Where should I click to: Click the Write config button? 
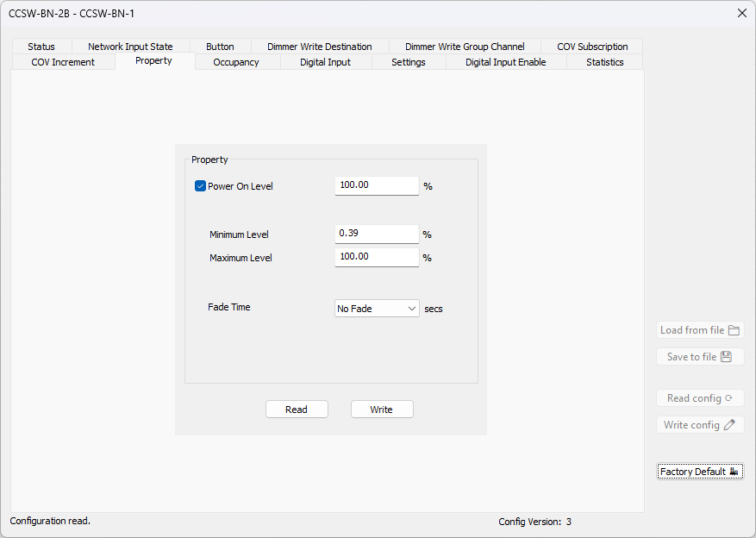(x=700, y=425)
